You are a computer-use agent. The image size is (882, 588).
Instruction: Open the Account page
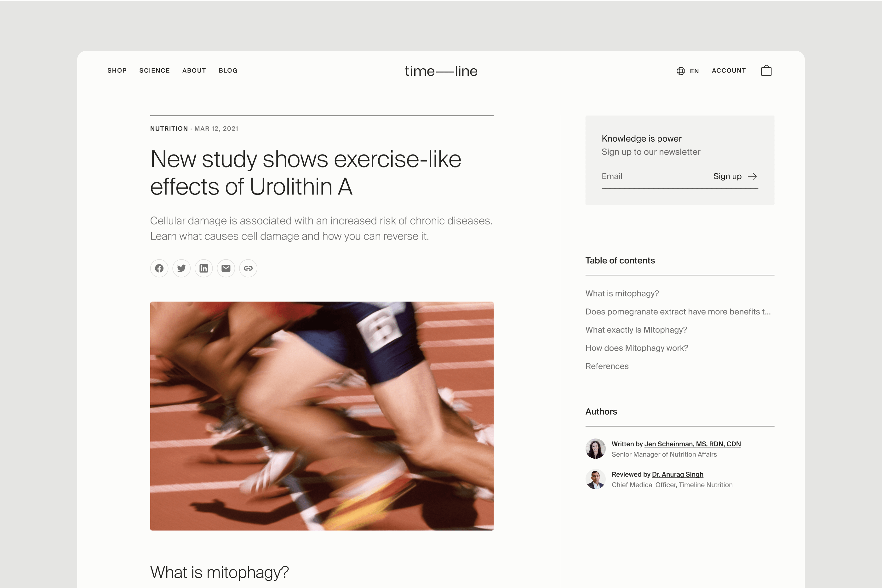pos(729,71)
